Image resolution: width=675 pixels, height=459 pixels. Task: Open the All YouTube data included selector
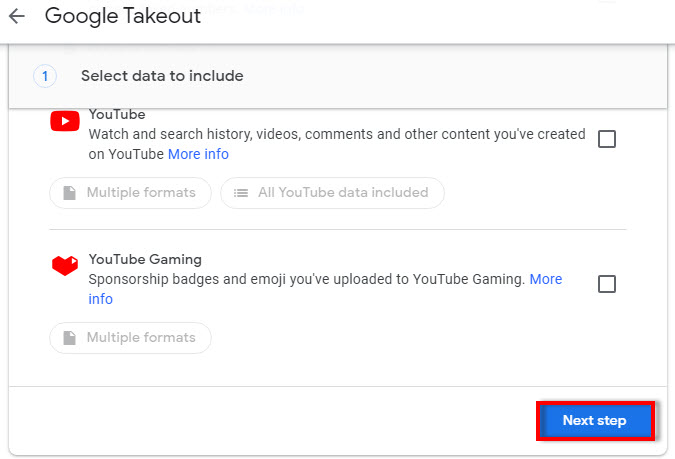click(x=332, y=193)
